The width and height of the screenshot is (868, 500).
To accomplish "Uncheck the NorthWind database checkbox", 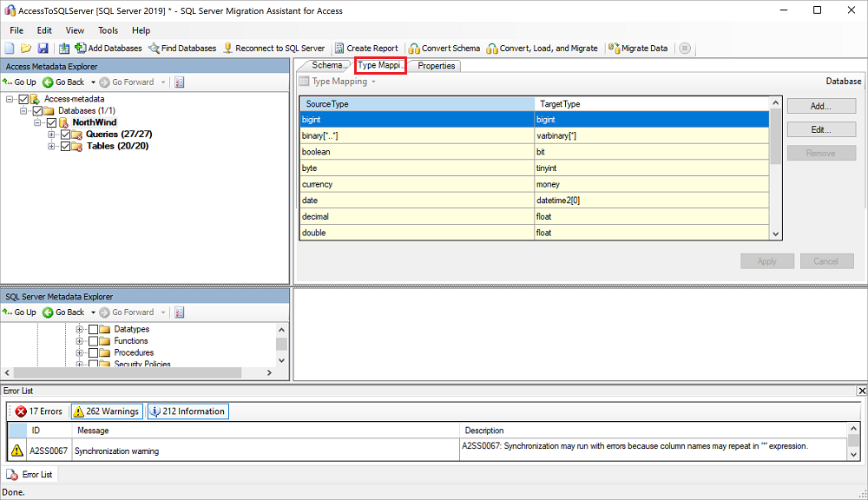I will tap(50, 122).
